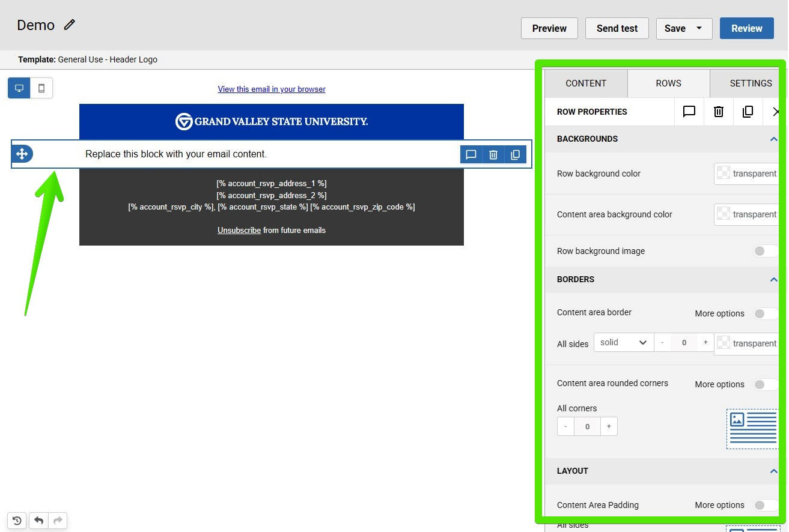Delete the selected row using the trash icon
Image resolution: width=789 pixels, height=532 pixels.
(x=493, y=155)
